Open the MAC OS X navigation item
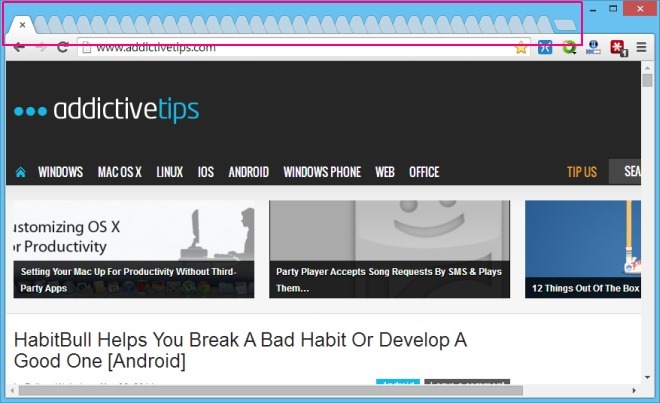 point(120,172)
